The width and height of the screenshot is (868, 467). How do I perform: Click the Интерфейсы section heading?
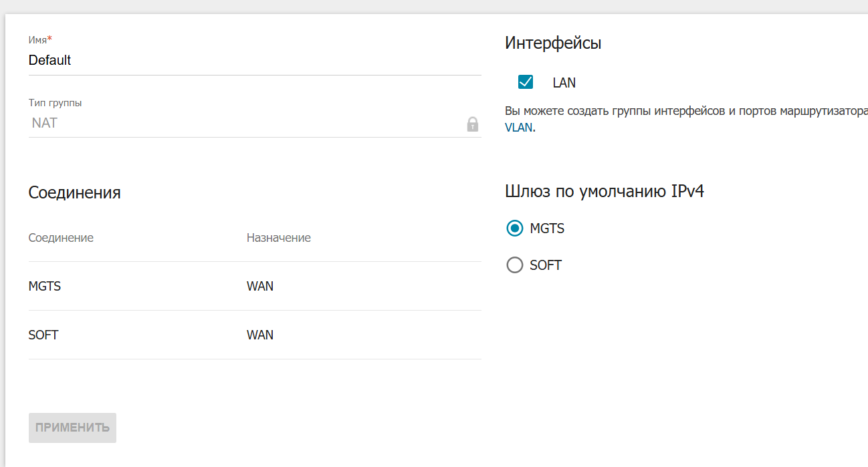(553, 43)
